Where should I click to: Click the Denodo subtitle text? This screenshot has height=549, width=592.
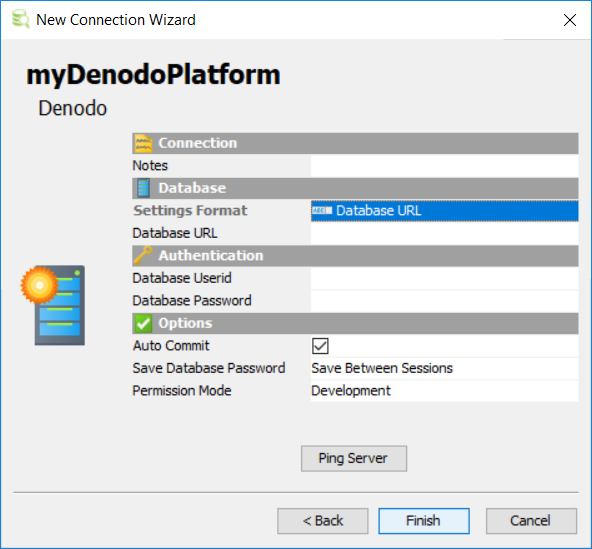pyautogui.click(x=73, y=108)
